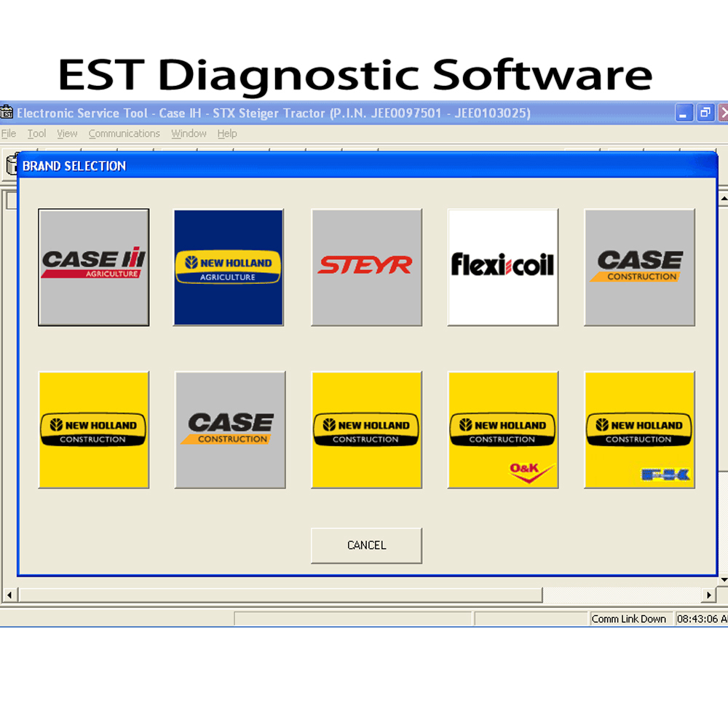Select the Case Construction logo in the top row
Viewport: 728px width, 728px height.
pyautogui.click(x=639, y=266)
